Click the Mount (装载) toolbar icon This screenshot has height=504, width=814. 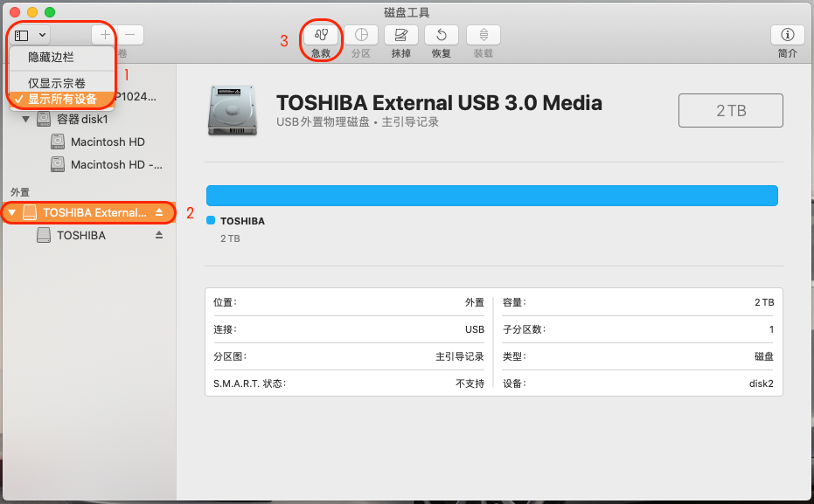point(483,35)
